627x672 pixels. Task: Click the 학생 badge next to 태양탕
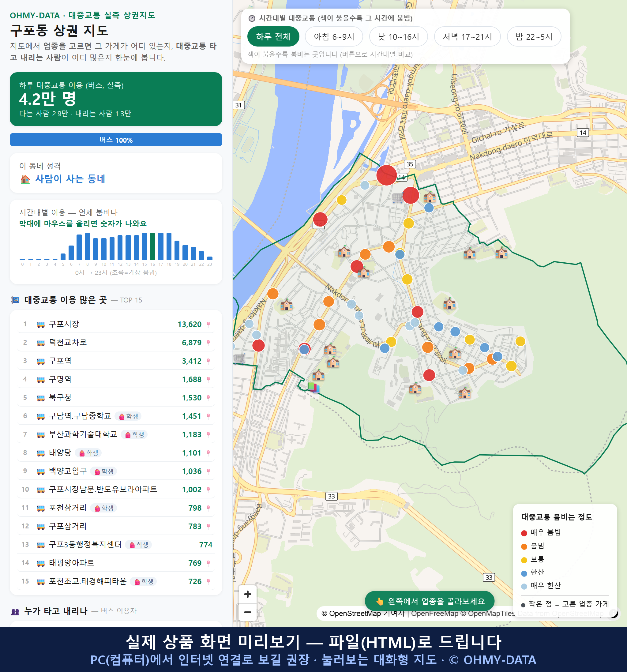pos(88,453)
